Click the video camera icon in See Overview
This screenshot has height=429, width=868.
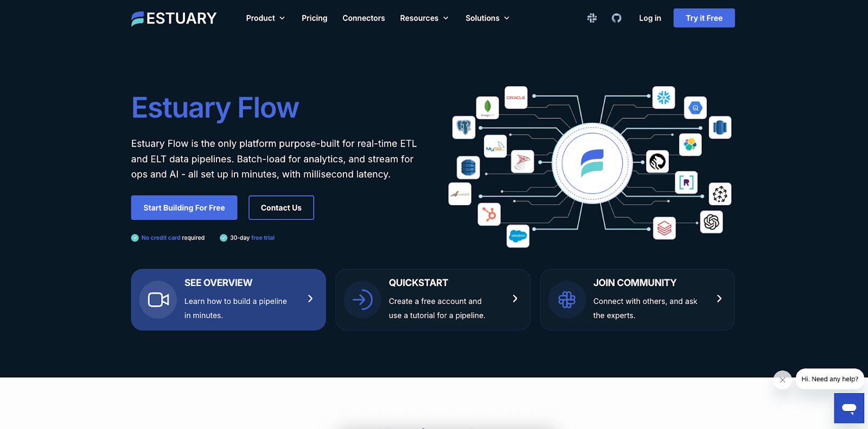pos(158,300)
